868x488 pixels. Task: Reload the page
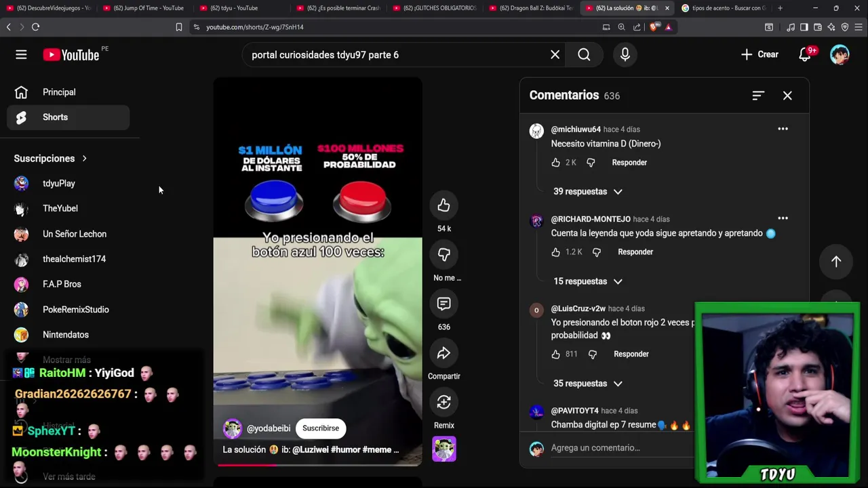tap(35, 27)
